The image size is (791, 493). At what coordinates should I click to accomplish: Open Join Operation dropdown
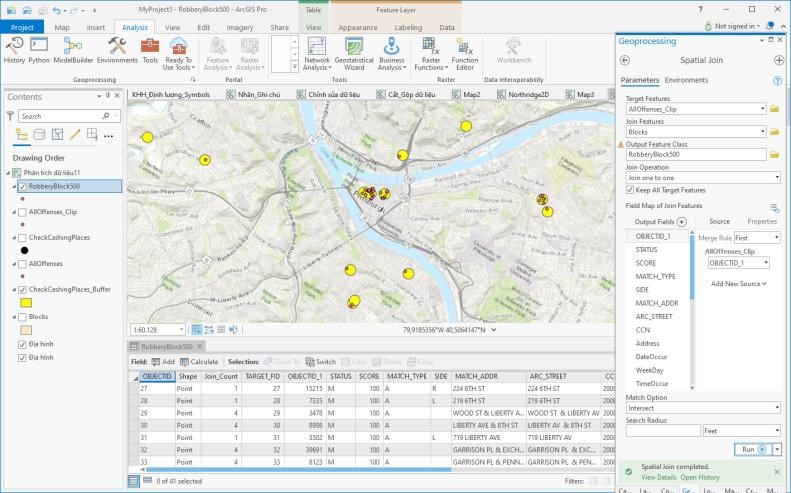coord(776,178)
